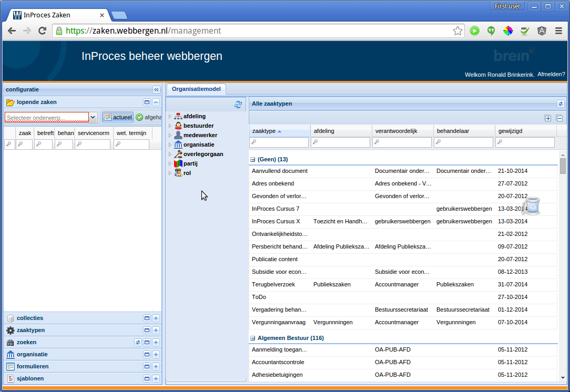Viewport: 570px width, 392px height.
Task: Click the First user profile button
Action: point(507,6)
